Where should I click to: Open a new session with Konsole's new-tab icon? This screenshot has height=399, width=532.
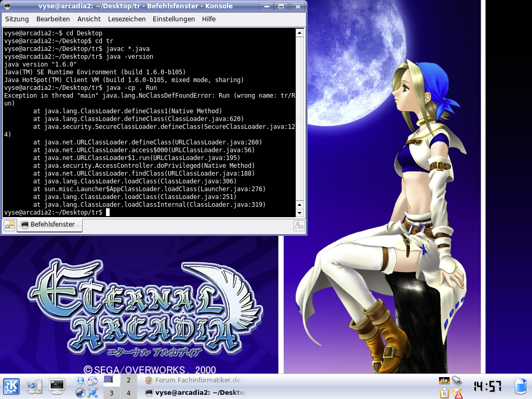click(x=9, y=225)
